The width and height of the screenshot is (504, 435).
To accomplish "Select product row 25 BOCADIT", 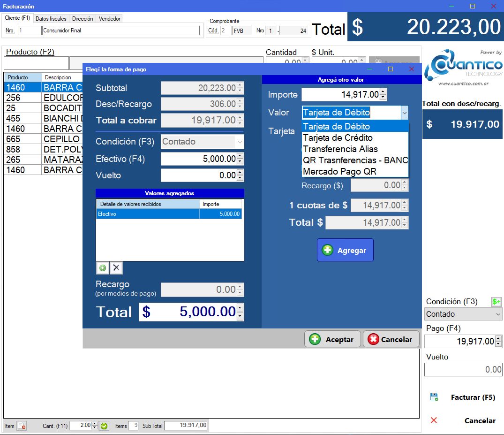I will tap(44, 108).
